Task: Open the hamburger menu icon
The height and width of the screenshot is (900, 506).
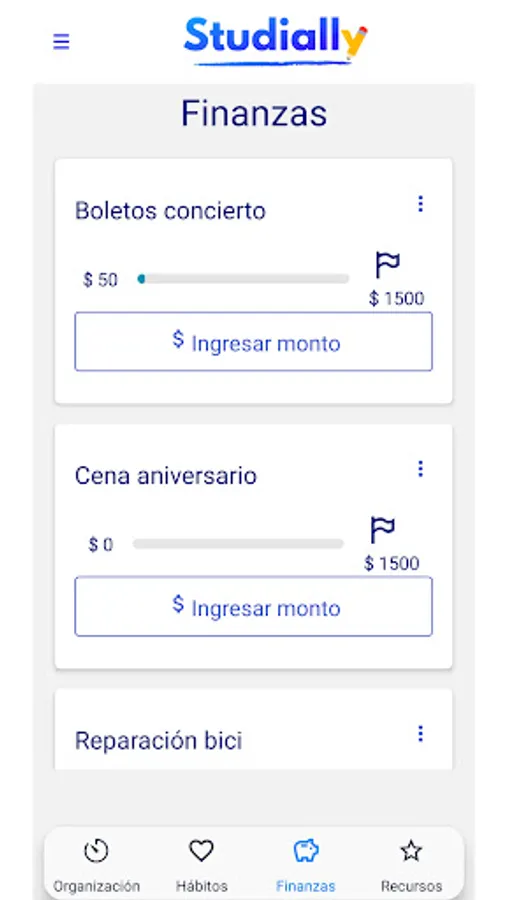Action: [x=61, y=42]
